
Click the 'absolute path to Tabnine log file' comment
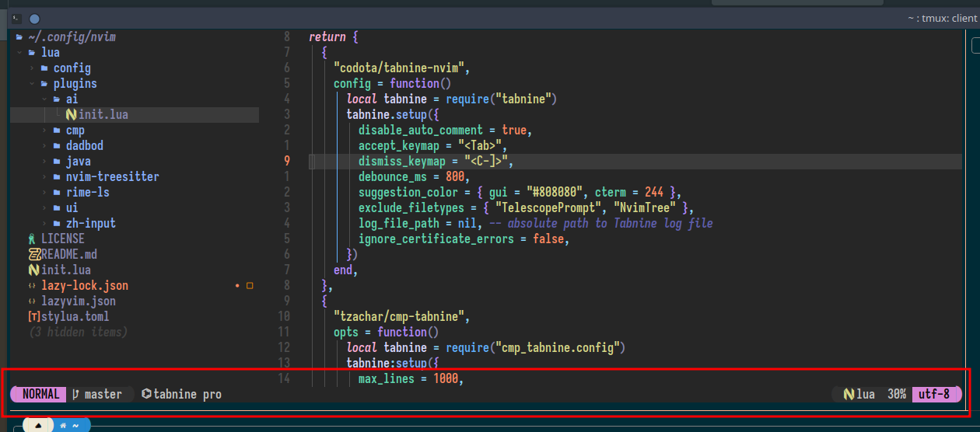click(609, 223)
